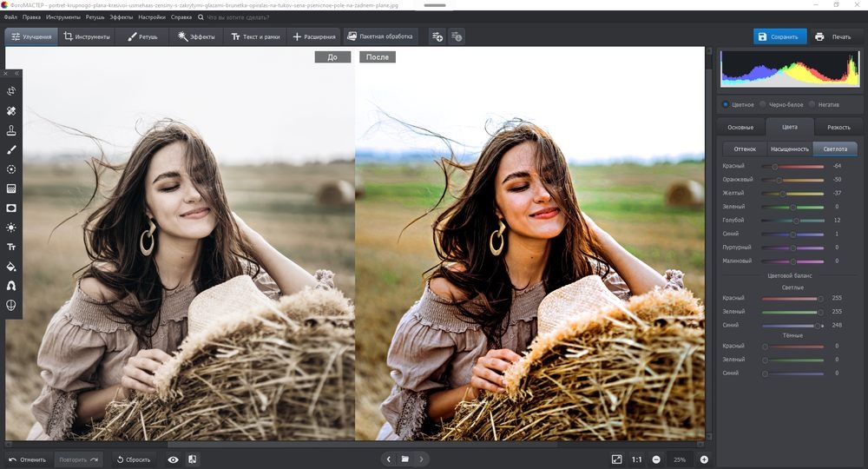Viewport: 868px width, 469px height.
Task: Click the Сохранить button
Action: pyautogui.click(x=779, y=36)
